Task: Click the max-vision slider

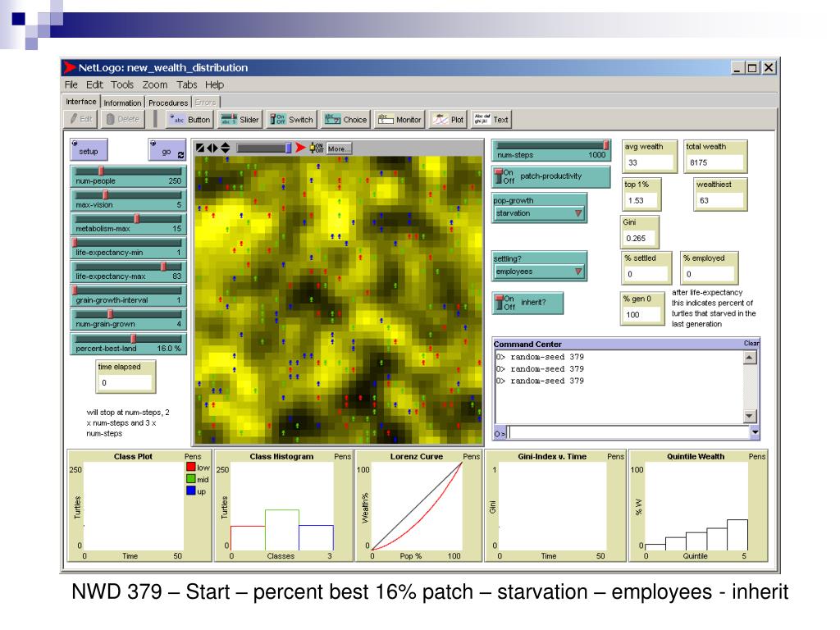Action: click(128, 200)
